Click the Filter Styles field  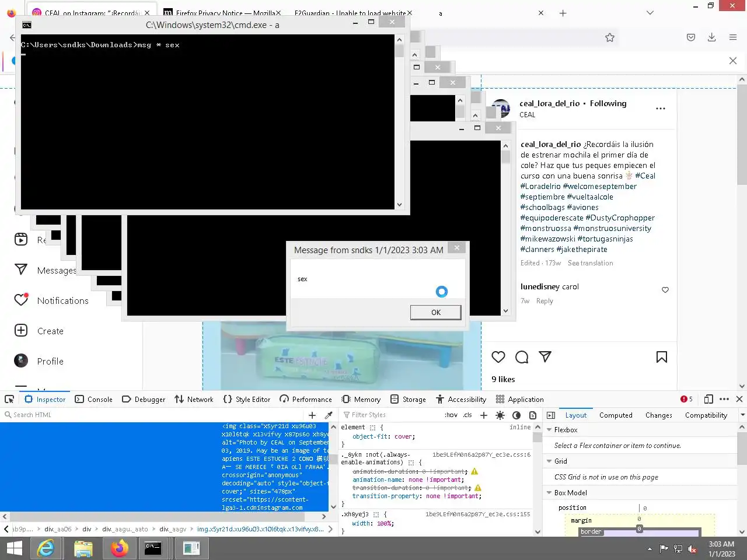coord(391,415)
